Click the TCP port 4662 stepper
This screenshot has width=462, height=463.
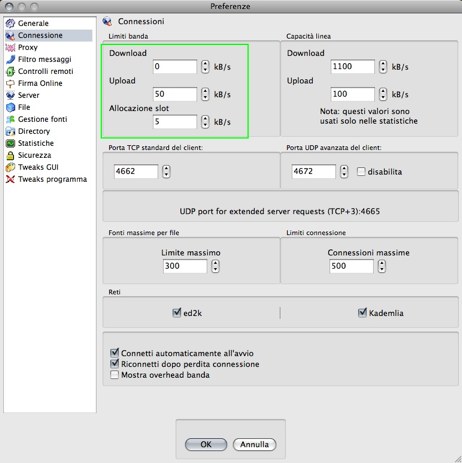[166, 172]
